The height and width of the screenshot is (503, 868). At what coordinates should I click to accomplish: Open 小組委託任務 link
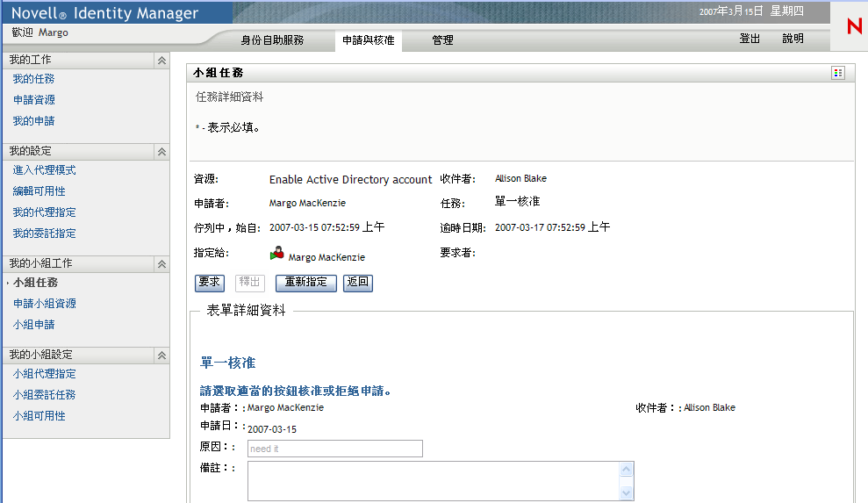coord(44,395)
